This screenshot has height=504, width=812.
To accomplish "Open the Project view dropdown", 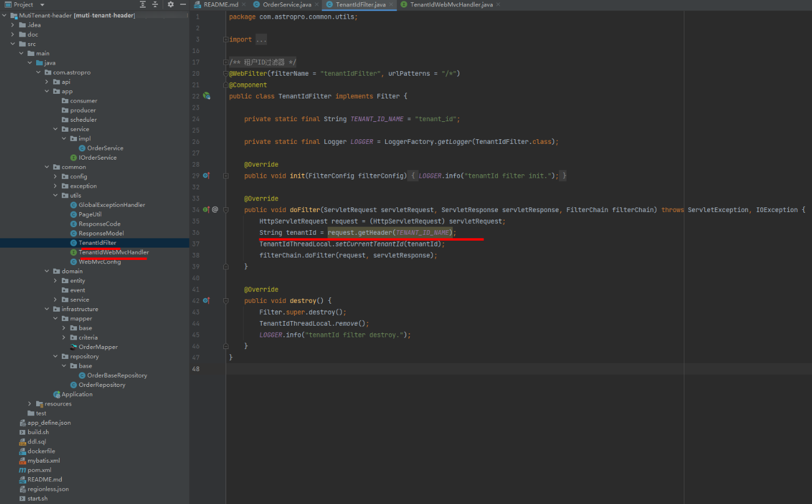I will coord(42,5).
